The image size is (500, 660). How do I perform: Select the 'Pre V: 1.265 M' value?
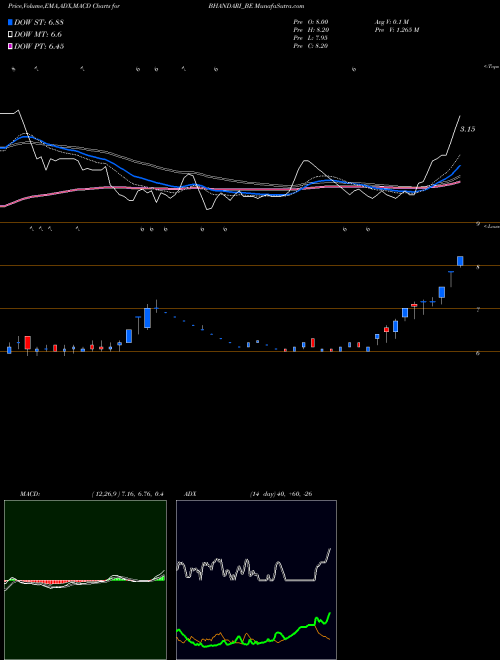(x=396, y=30)
